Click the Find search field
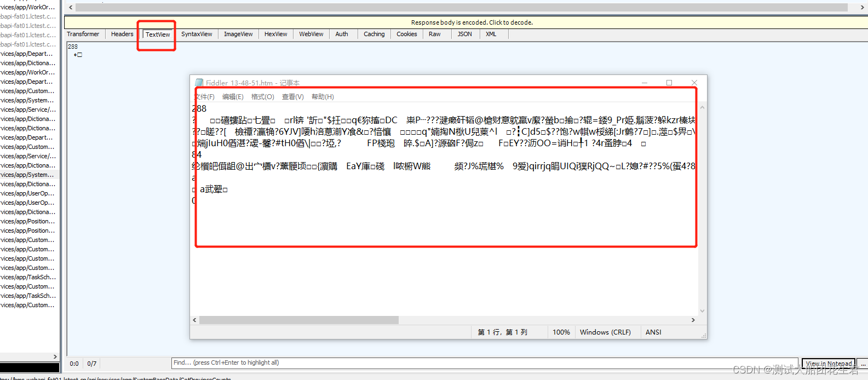This screenshot has width=868, height=380. (485, 363)
